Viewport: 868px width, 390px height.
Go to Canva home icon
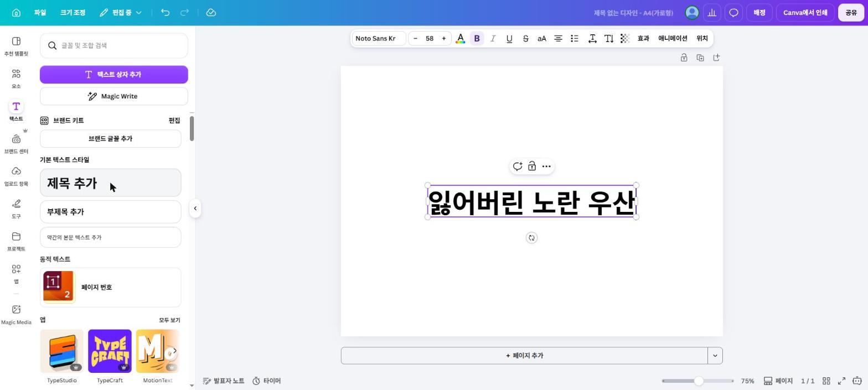click(16, 13)
